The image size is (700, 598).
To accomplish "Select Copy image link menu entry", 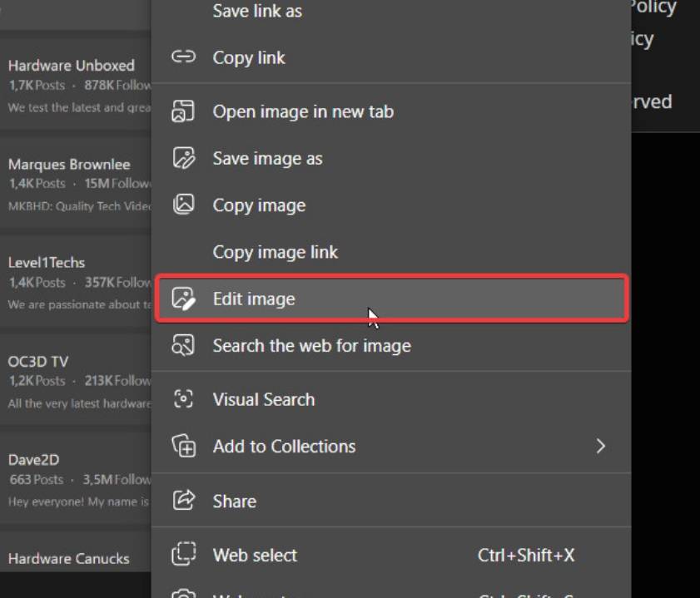I will pos(275,252).
